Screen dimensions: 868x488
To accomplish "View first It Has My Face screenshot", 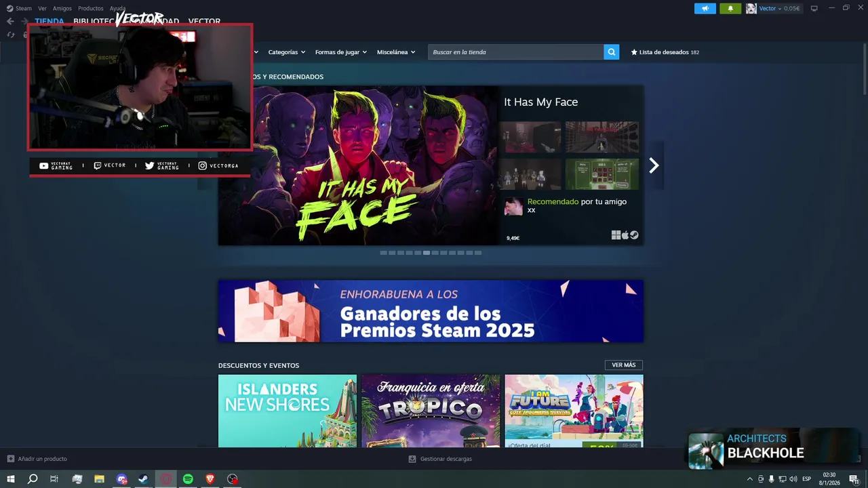I will point(530,138).
